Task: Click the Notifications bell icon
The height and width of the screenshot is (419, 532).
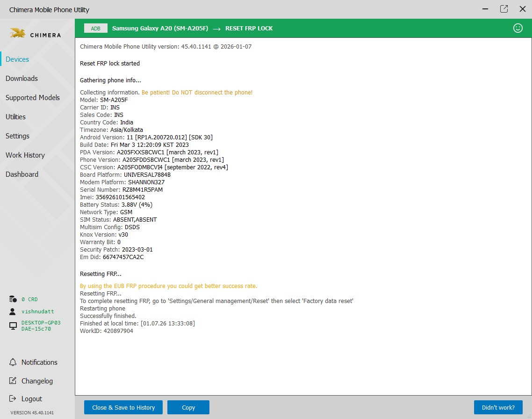Action: pyautogui.click(x=13, y=362)
